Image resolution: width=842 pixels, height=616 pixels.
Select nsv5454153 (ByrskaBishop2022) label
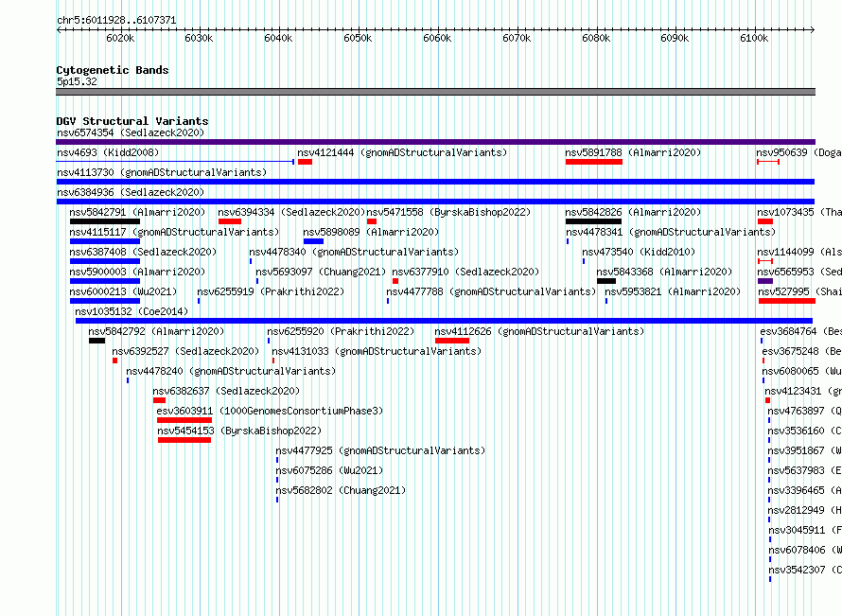[239, 431]
